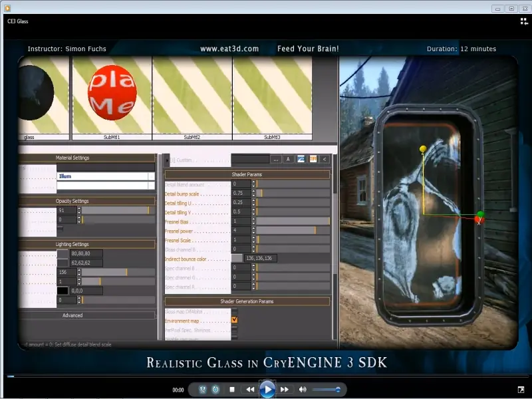Click the stepper arrows for Detail tiling V
This screenshot has width=532, height=399.
tap(253, 211)
